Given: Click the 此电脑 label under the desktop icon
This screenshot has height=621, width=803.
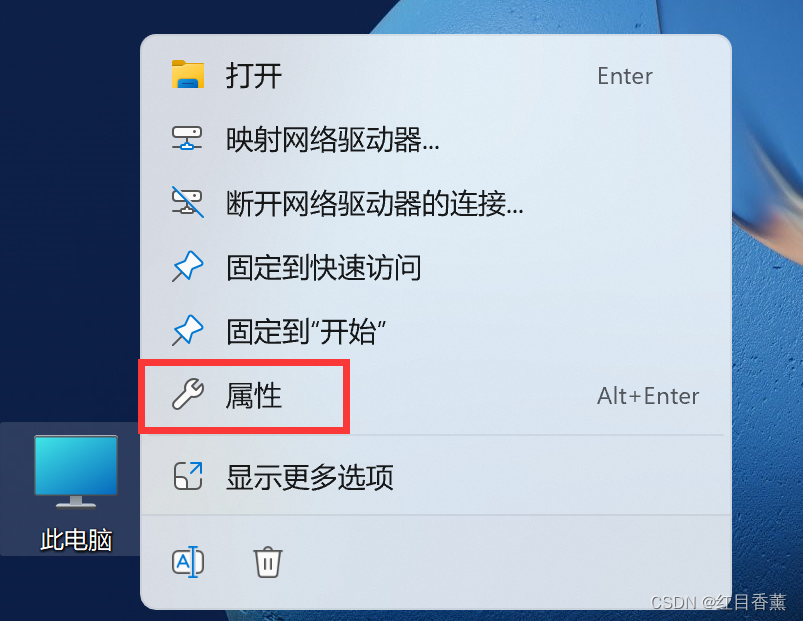Looking at the screenshot, I should tap(76, 540).
